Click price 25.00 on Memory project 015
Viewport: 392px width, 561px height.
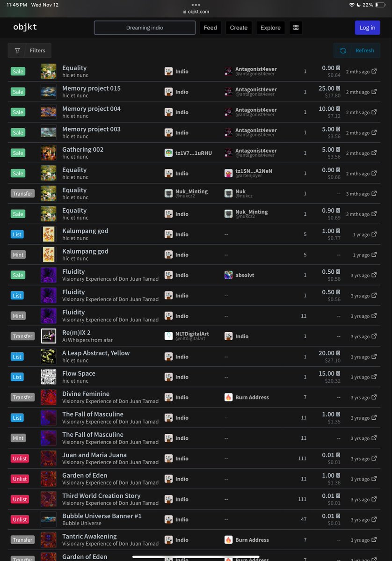329,88
